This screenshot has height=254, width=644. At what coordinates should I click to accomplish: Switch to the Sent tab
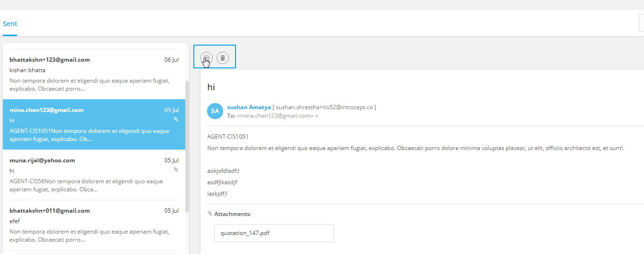10,24
